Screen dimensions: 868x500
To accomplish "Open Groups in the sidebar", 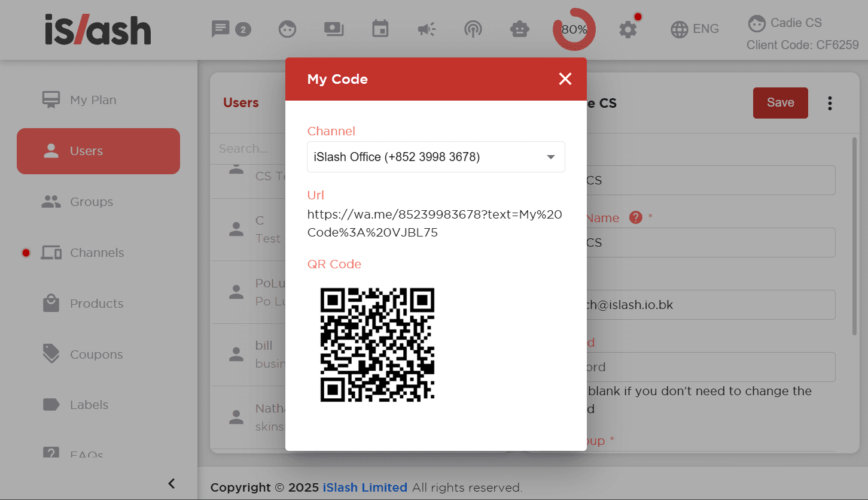I will 98,202.
